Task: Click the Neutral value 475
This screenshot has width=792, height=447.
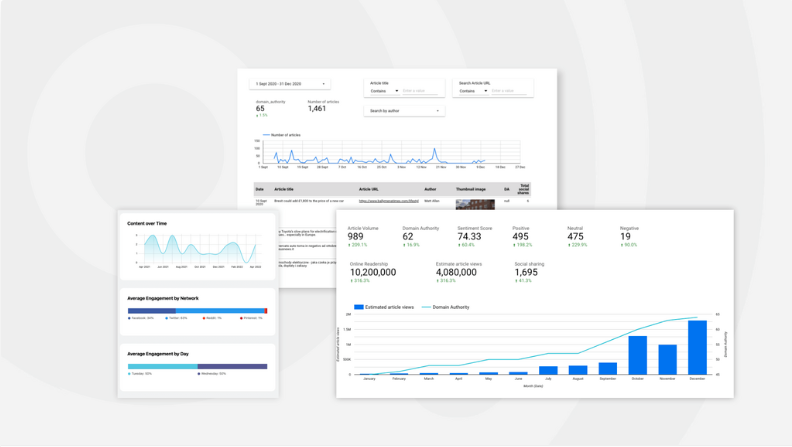Action: 575,236
